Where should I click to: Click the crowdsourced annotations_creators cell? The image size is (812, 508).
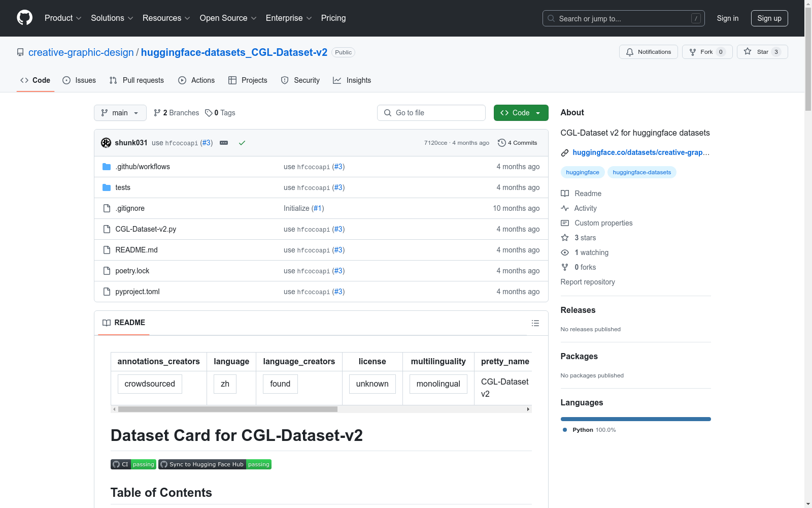[x=150, y=384]
